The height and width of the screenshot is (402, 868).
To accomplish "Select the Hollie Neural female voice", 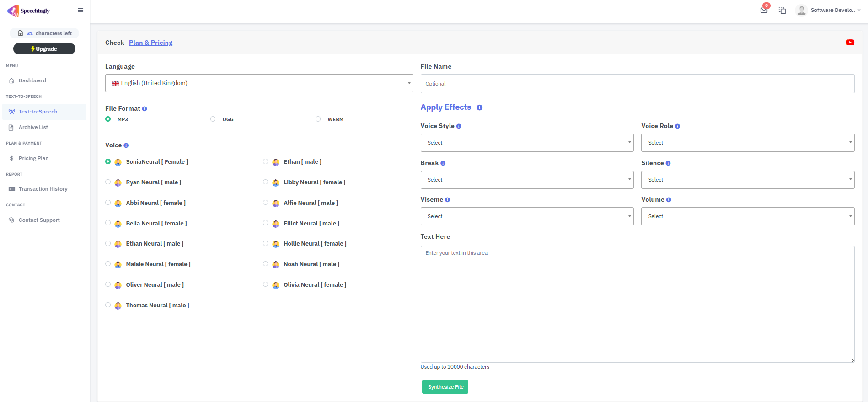I will pyautogui.click(x=266, y=243).
